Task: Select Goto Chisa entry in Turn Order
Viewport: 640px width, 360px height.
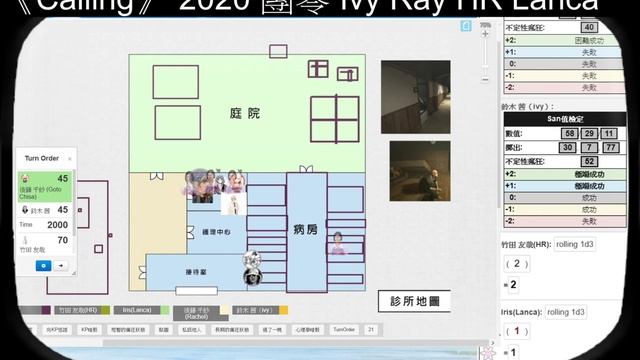Action: 45,187
